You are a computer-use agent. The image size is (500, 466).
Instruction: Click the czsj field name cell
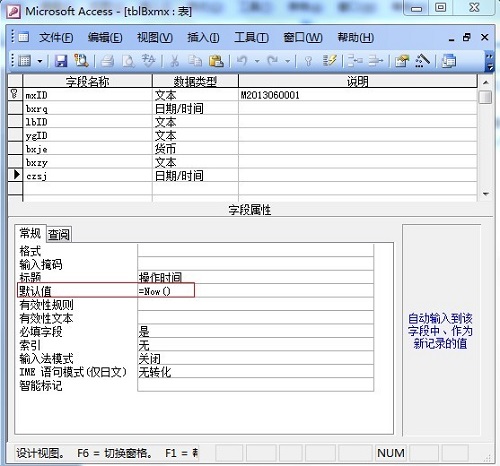coord(87,175)
